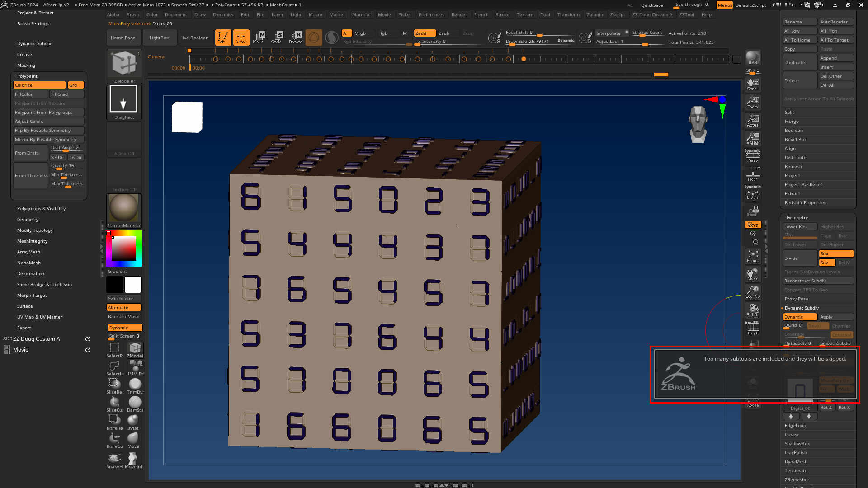Toggle the Grd gradient button
Viewport: 868px width, 488px height.
(75, 85)
